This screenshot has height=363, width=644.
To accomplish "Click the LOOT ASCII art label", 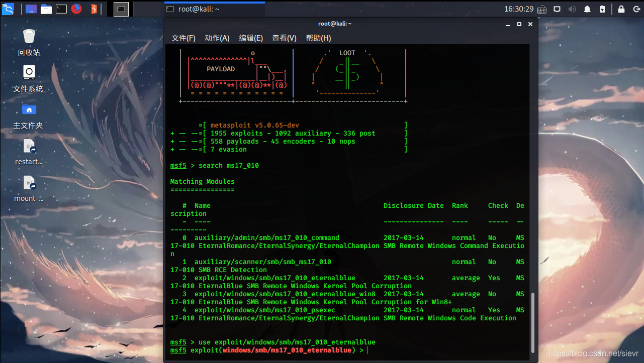I will click(347, 53).
